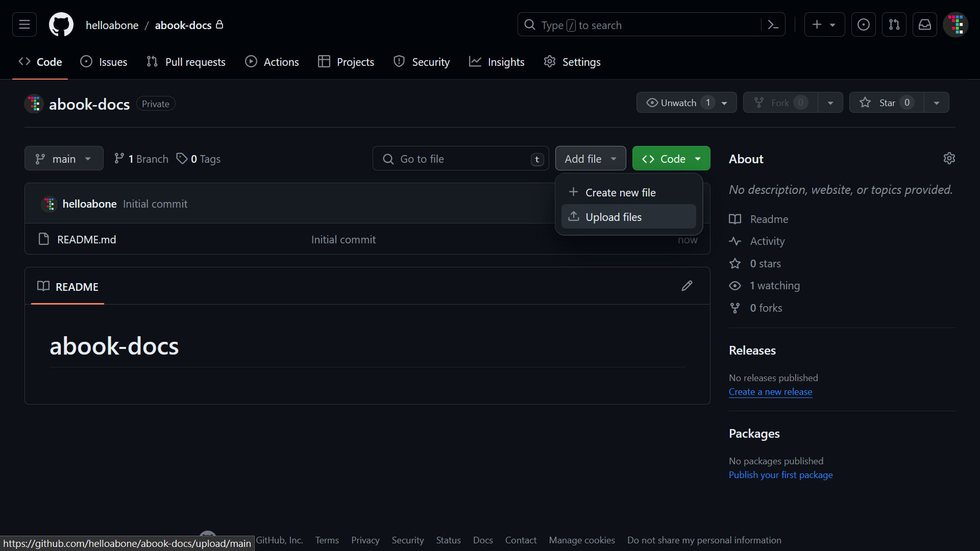The image size is (980, 551).
Task: Open the create new plus dropdown
Action: coord(824,24)
